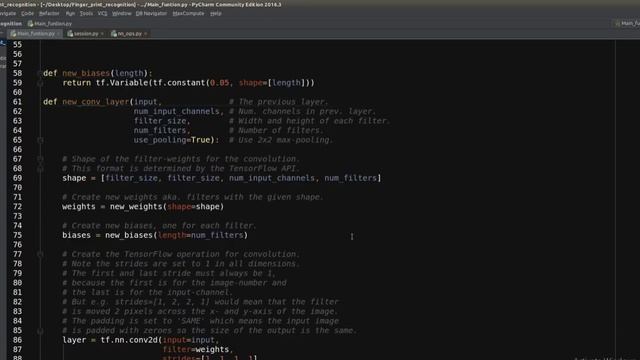Click the fold end marker at line 59
This screenshot has height=360, width=640.
pos(40,83)
